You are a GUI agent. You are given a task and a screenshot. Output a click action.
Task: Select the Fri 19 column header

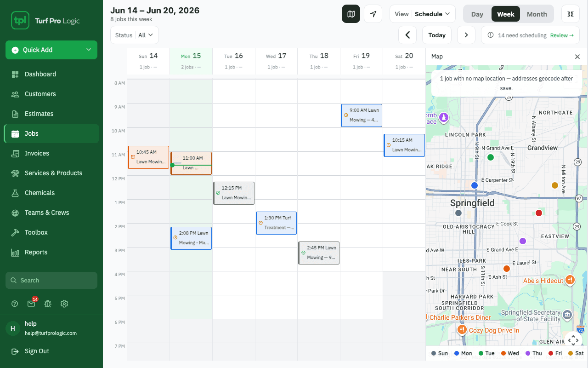coord(362,61)
